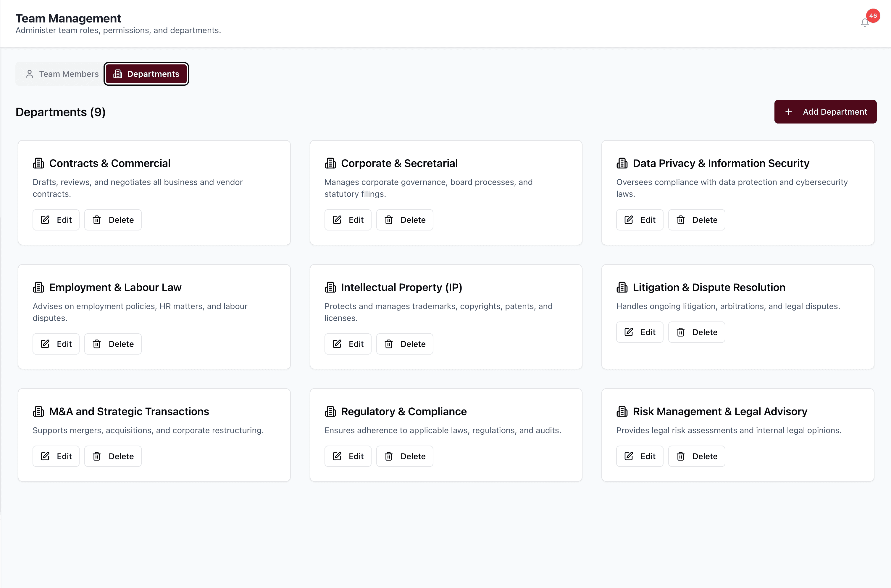
Task: Click the trash icon in Corporate & Secretarial card
Action: [388, 220]
